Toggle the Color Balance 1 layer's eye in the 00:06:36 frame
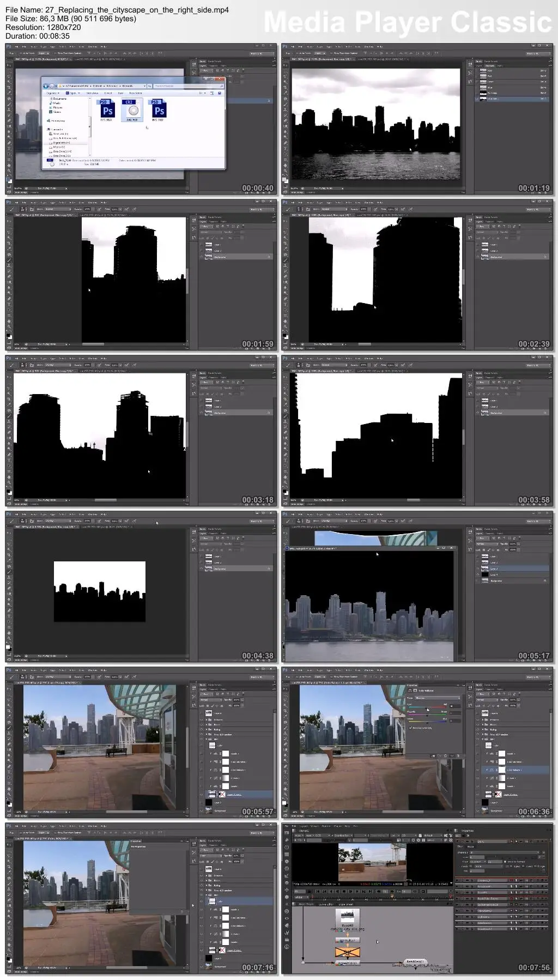This screenshot has width=558, height=980. 477,770
